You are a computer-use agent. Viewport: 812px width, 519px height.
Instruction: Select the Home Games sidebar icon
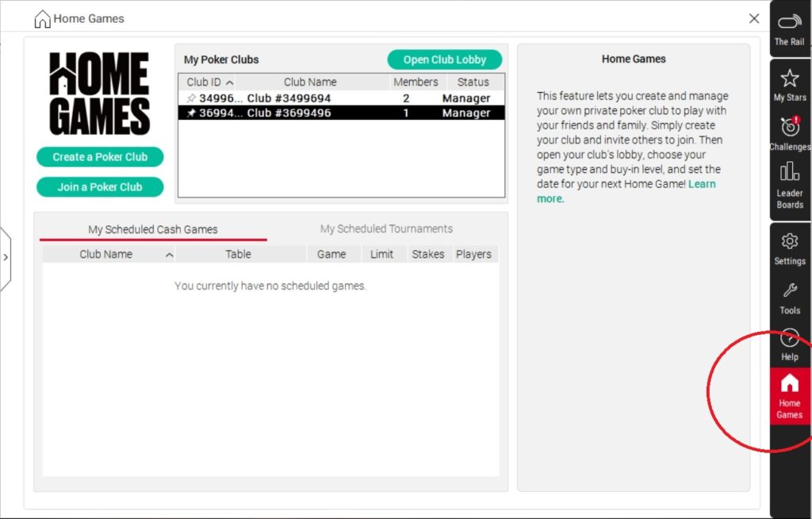[x=789, y=396]
